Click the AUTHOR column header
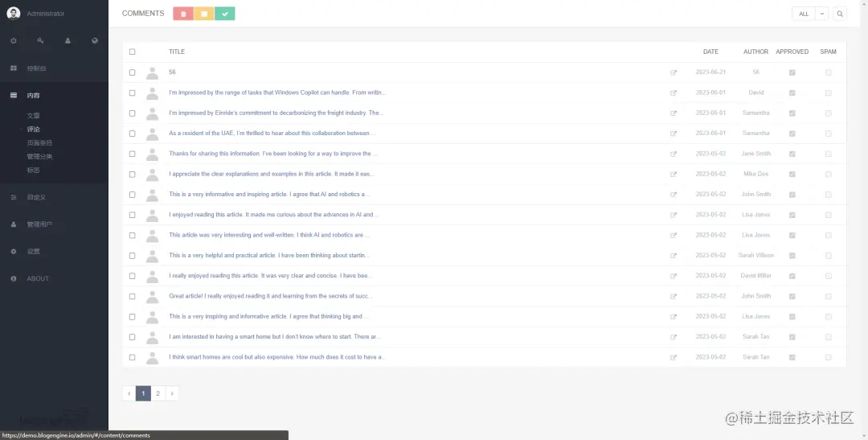Viewport: 868px width, 440px height. click(755, 51)
